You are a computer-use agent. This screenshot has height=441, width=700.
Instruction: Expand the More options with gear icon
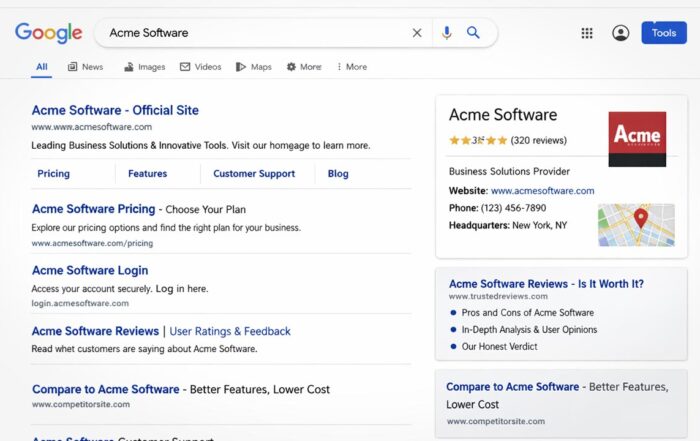[303, 67]
